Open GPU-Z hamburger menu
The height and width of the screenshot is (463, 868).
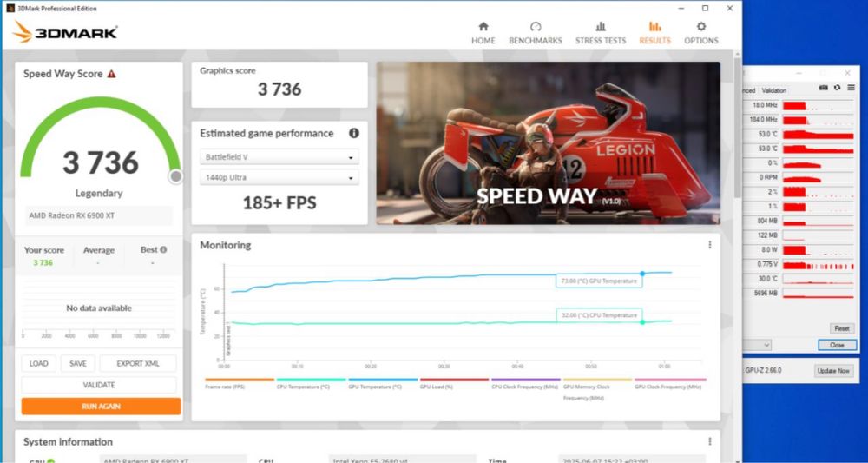pyautogui.click(x=851, y=88)
